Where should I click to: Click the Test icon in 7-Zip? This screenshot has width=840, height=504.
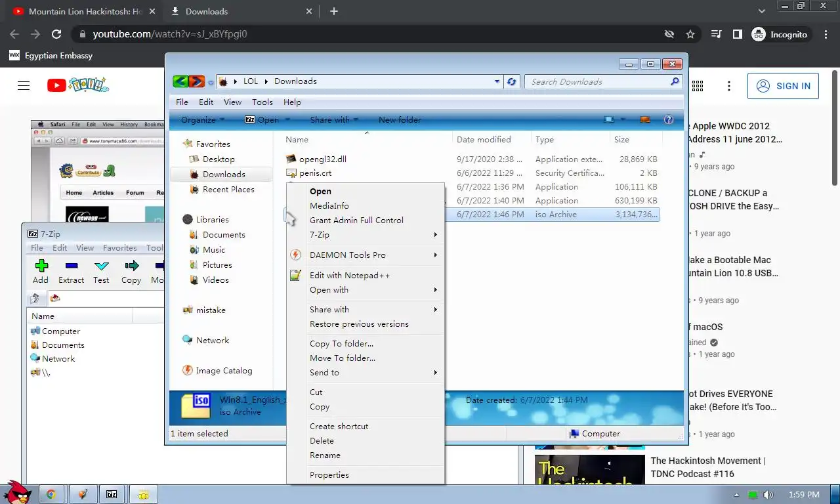[101, 266]
